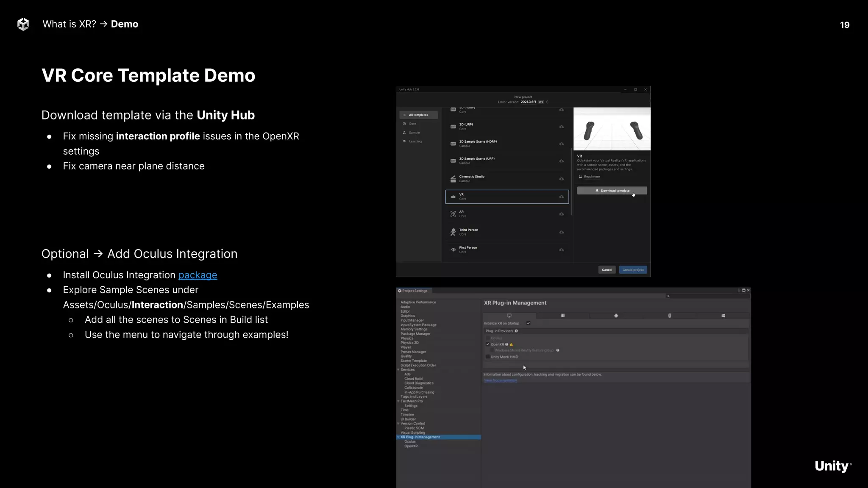Switch to the desktop standalone platform tab
This screenshot has width=868, height=488.
tap(509, 316)
